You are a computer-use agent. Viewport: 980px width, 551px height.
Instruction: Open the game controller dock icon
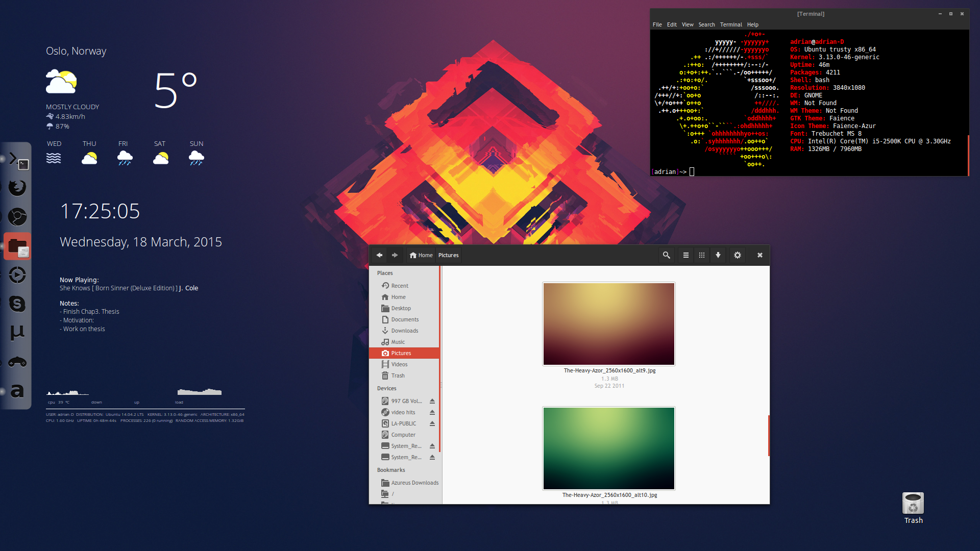17,362
